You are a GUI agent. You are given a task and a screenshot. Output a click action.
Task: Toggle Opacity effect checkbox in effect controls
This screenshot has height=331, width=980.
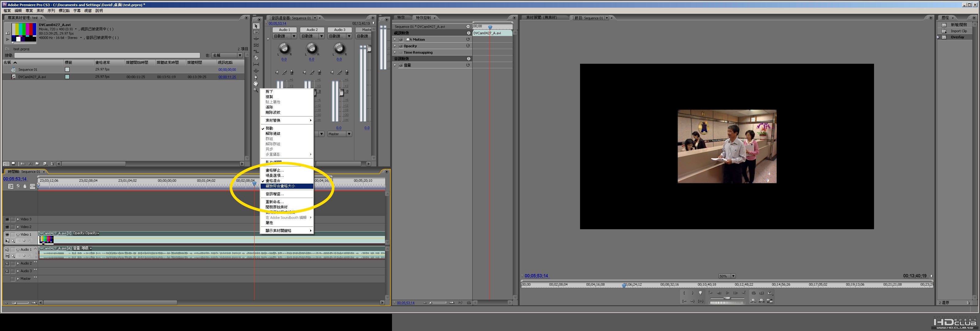(x=401, y=46)
